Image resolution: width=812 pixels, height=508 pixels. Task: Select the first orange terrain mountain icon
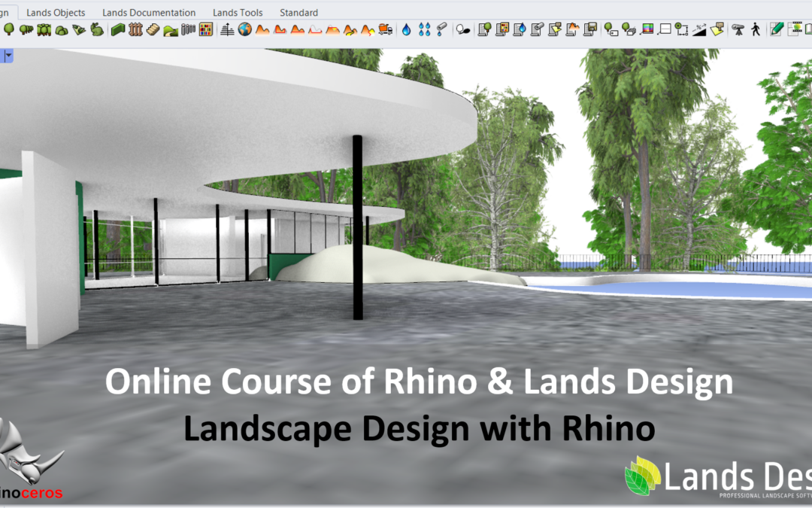262,29
